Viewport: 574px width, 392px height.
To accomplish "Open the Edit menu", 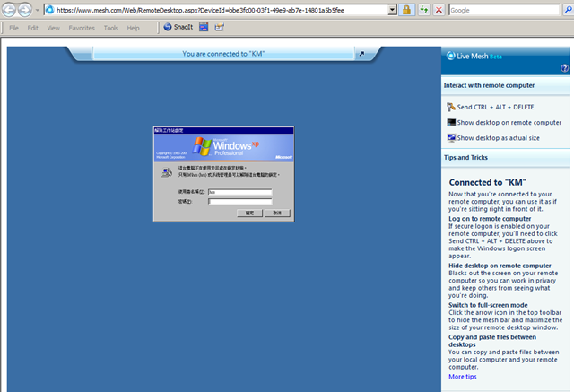I will tap(33, 28).
